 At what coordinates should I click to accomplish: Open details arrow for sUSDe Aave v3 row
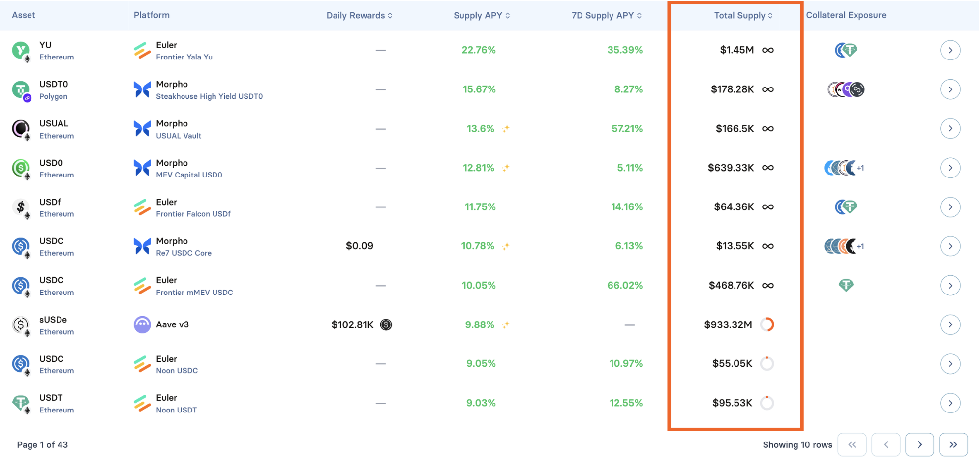pyautogui.click(x=950, y=324)
